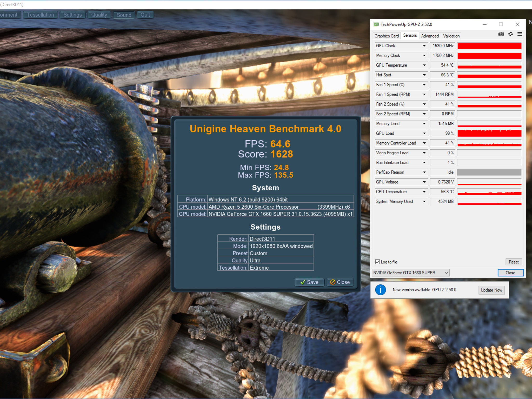Close the Heaven benchmark results dialog
The image size is (532, 399).
coord(340,282)
